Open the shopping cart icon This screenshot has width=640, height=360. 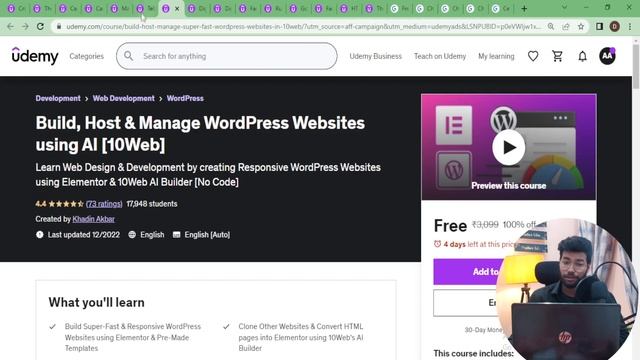557,56
